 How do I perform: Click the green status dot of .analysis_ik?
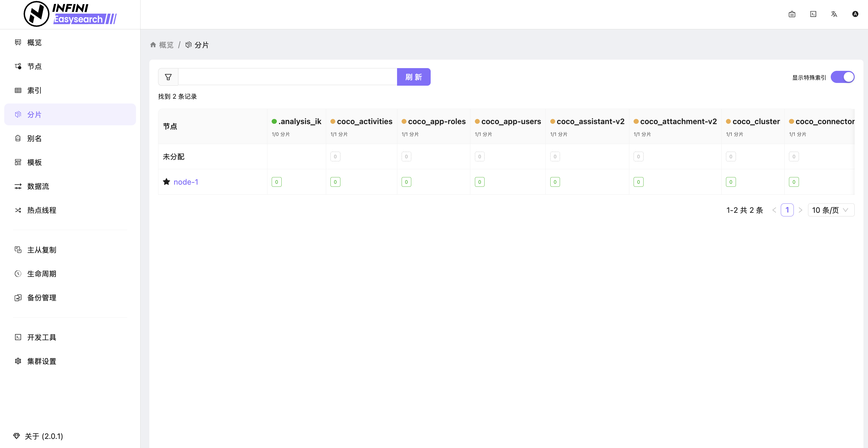point(274,121)
